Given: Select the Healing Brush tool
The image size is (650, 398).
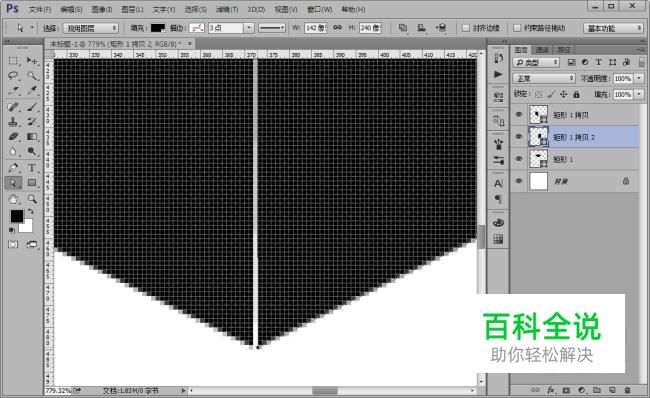Looking at the screenshot, I should [13, 107].
